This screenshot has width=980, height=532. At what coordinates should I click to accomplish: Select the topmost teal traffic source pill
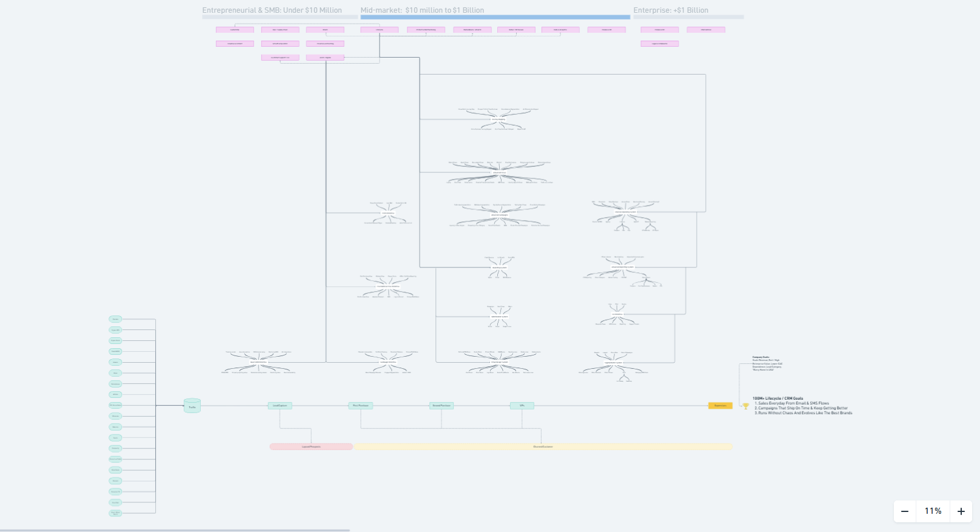pyautogui.click(x=115, y=319)
